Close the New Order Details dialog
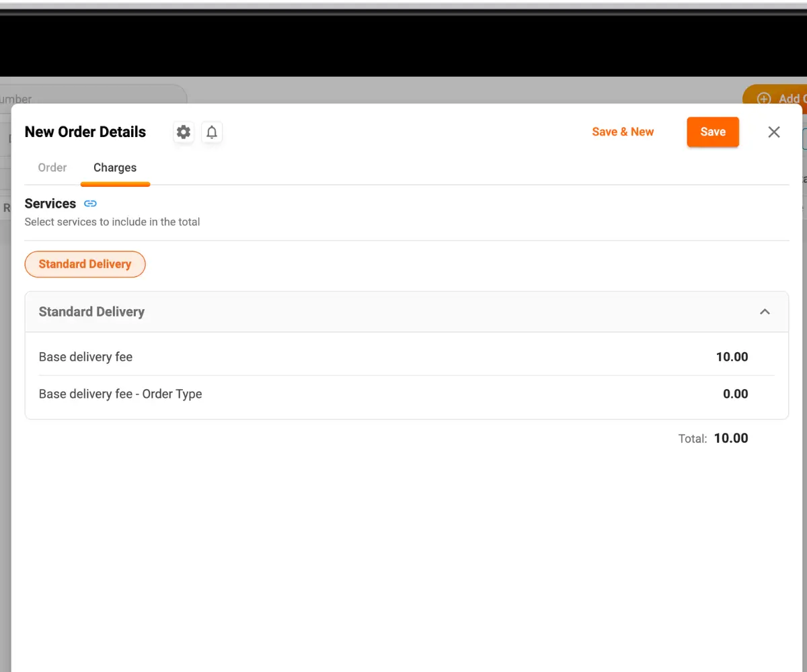This screenshot has width=807, height=672. tap(774, 132)
